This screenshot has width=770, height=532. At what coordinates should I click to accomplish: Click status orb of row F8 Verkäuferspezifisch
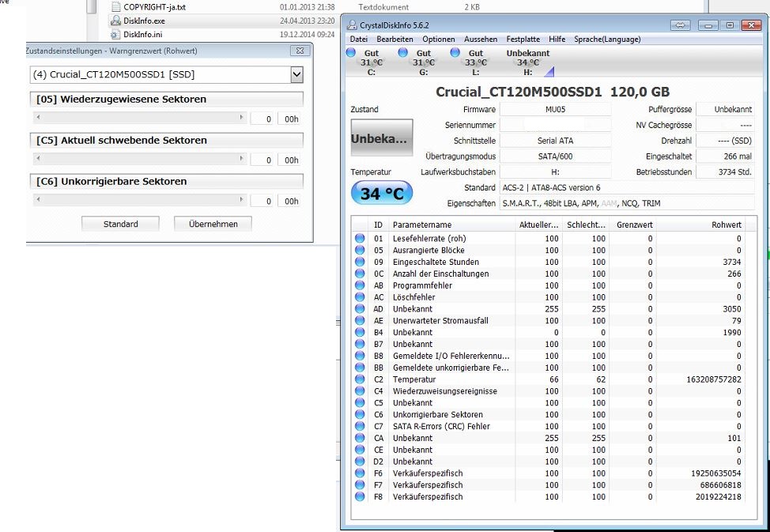[x=360, y=496]
